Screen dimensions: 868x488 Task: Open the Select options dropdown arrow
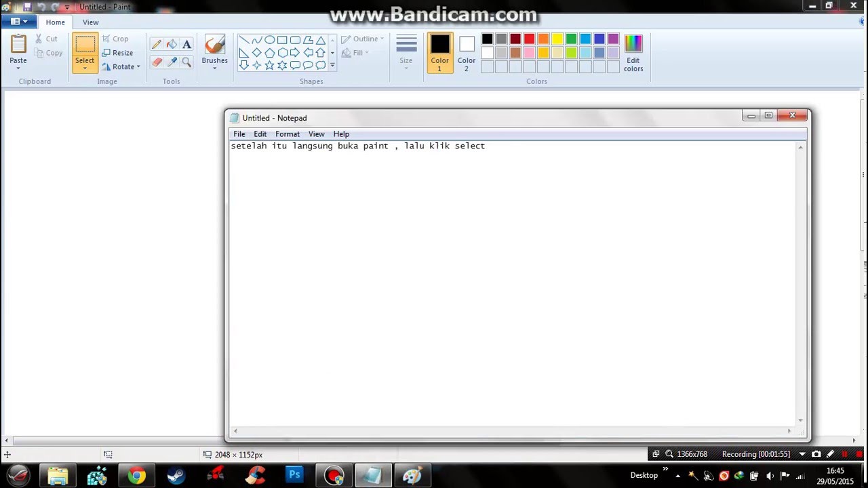[x=85, y=68]
